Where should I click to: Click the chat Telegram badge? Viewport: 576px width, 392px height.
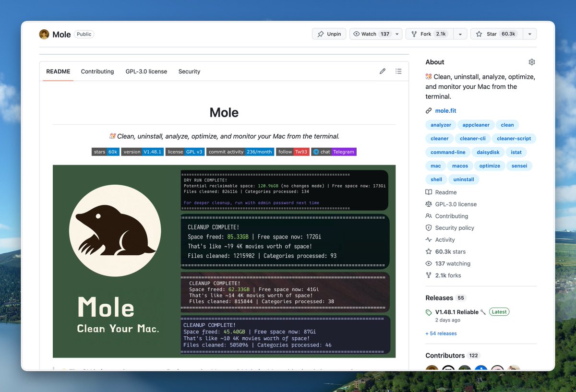[x=334, y=152]
